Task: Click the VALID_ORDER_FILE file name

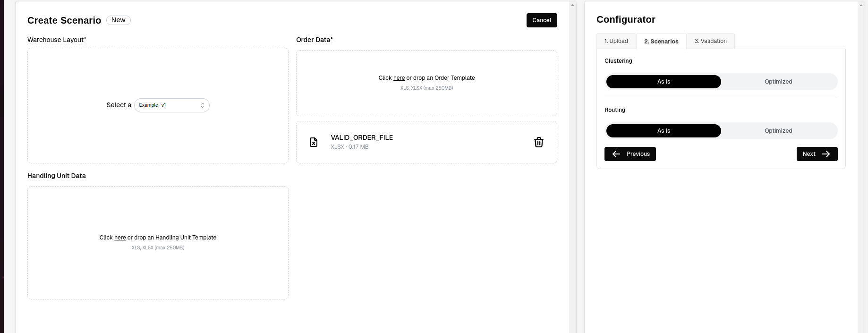Action: 362,137
